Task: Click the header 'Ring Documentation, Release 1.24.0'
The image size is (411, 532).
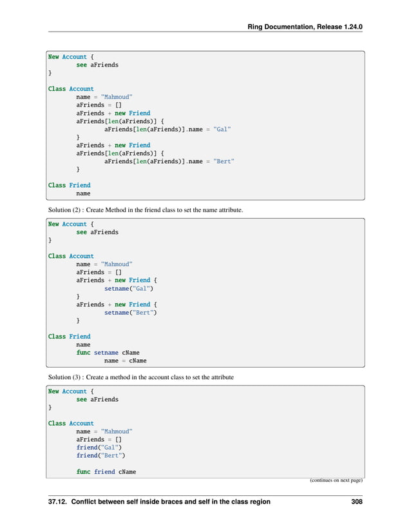Action: tap(305, 27)
